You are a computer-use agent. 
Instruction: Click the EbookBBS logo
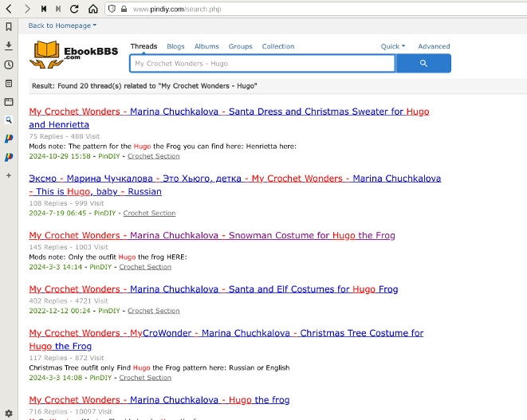pyautogui.click(x=74, y=53)
